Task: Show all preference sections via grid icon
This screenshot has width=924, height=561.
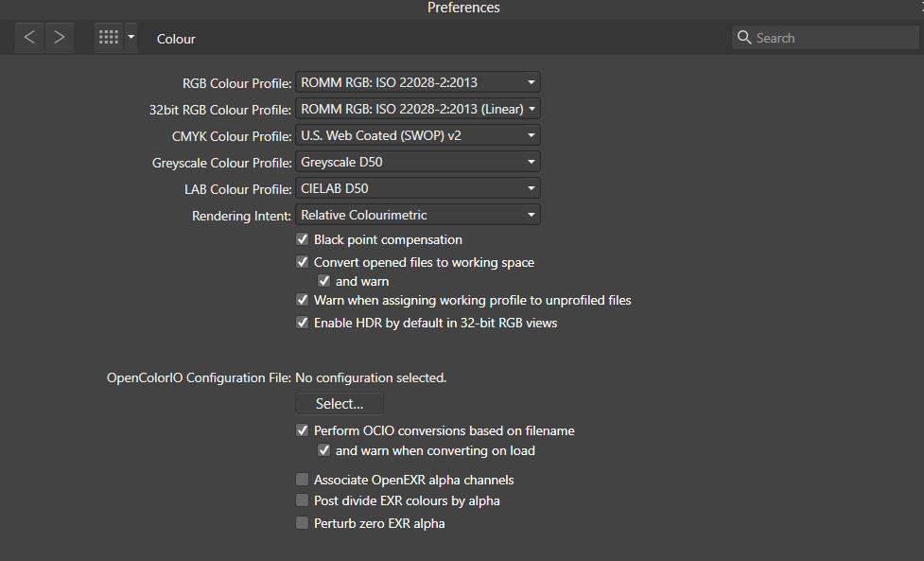Action: click(x=109, y=38)
